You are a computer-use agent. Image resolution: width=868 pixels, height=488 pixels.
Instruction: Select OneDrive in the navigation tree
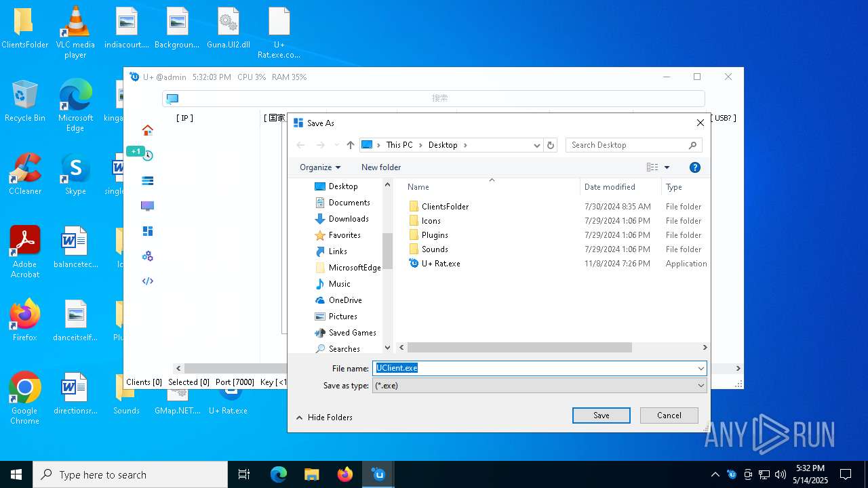(x=345, y=300)
